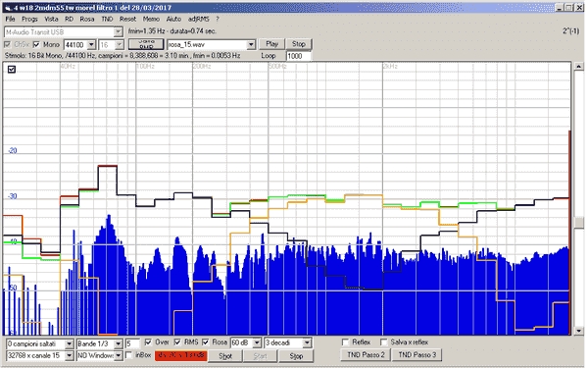Viewport: 588px width, 368px height.
Task: Click the fmin=1,35 Hz duration text
Action: (x=172, y=31)
